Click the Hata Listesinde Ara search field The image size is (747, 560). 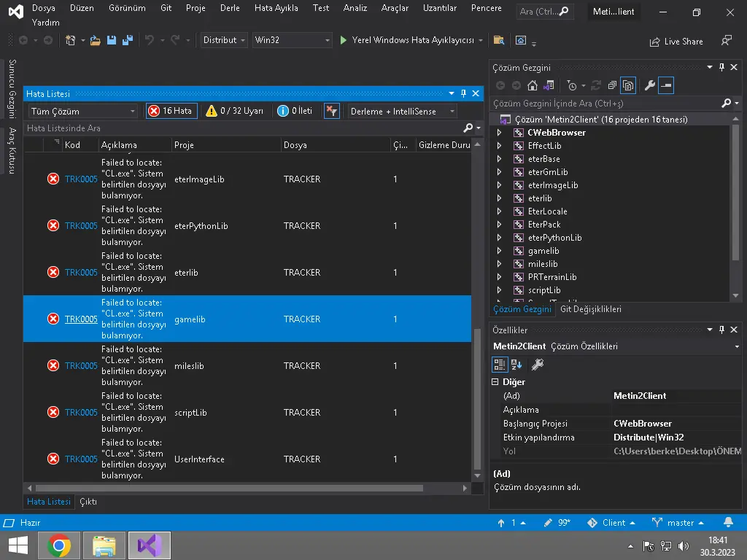tap(244, 128)
